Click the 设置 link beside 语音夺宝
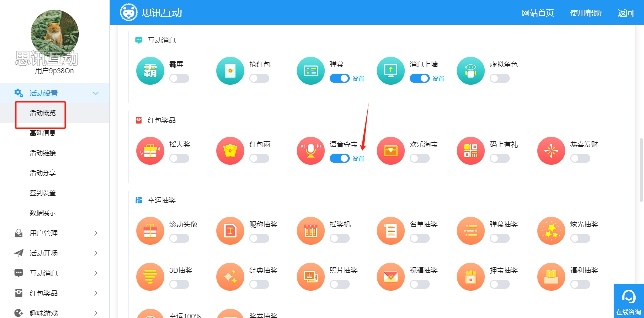Viewport: 644px width, 318px height. coord(358,159)
